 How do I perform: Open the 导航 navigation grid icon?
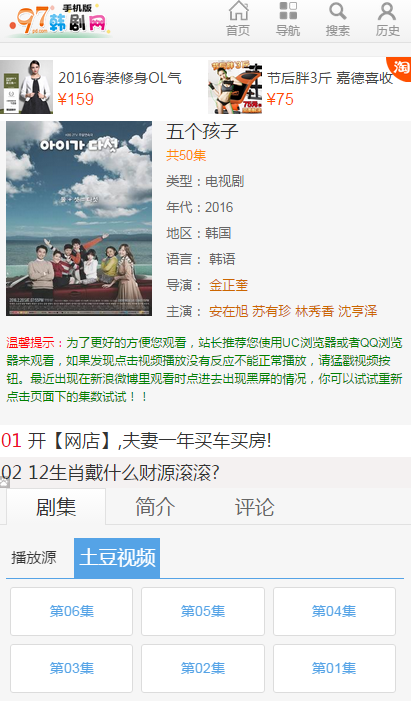(288, 11)
